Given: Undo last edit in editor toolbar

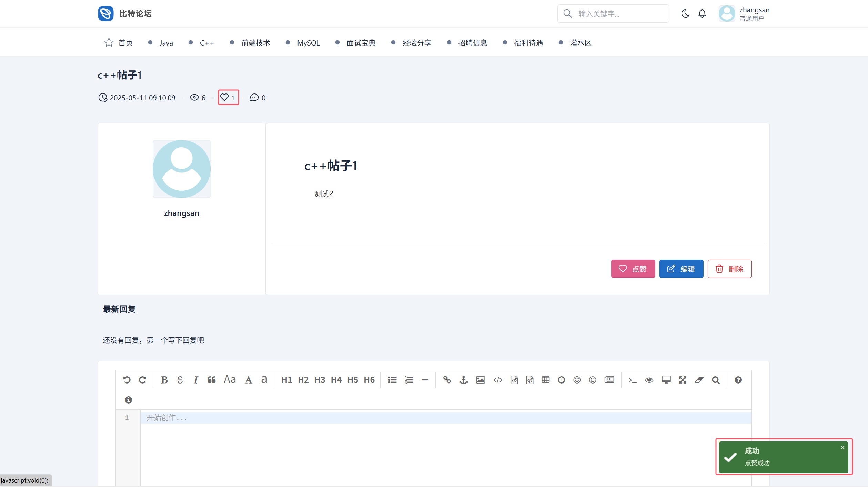Looking at the screenshot, I should [x=127, y=380].
